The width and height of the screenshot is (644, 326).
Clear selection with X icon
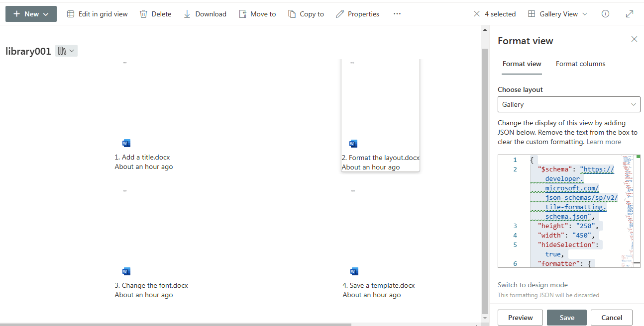[x=477, y=14]
